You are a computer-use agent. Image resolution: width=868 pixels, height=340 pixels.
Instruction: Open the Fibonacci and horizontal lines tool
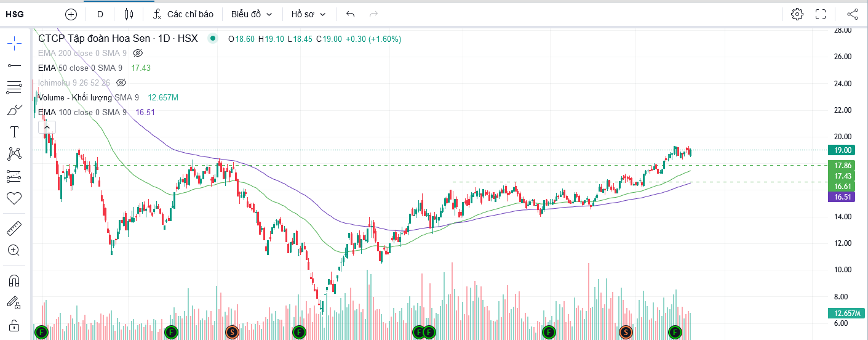click(x=14, y=87)
